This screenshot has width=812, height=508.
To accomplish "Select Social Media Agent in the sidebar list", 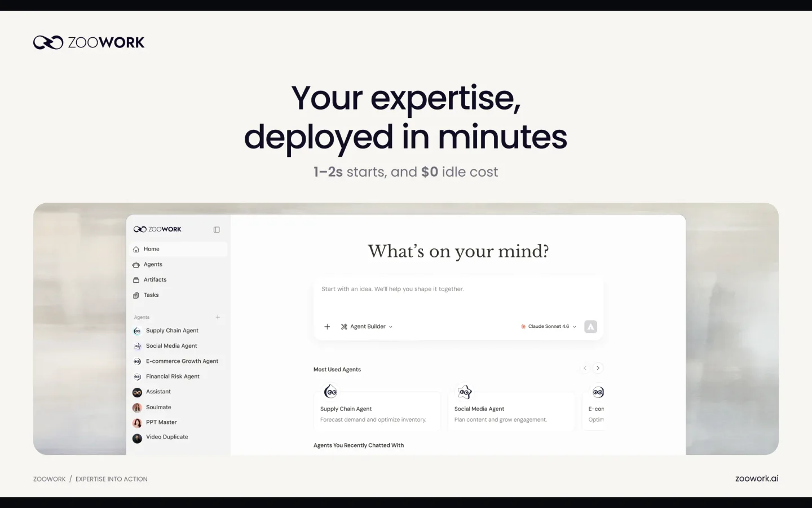I will tap(178, 346).
